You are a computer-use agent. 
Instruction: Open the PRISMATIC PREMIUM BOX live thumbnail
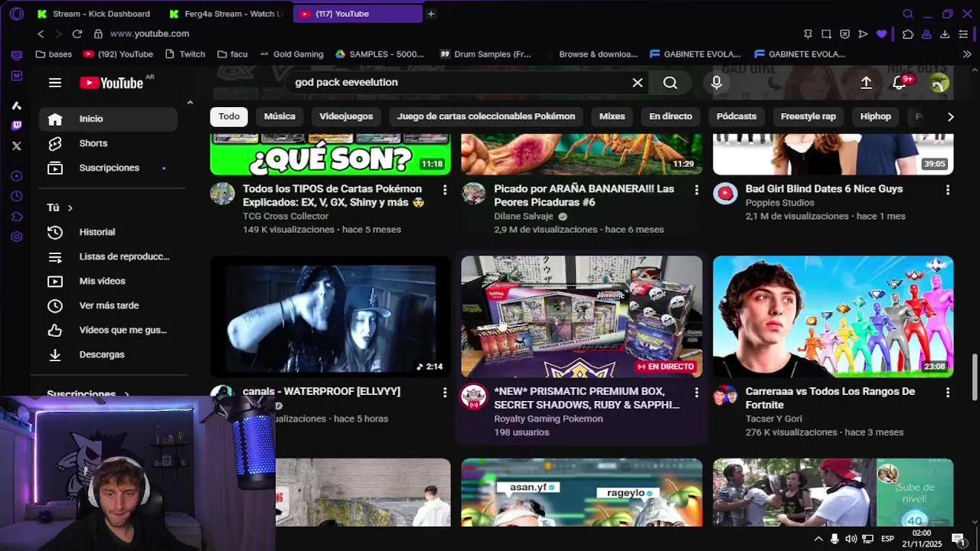[x=581, y=317]
